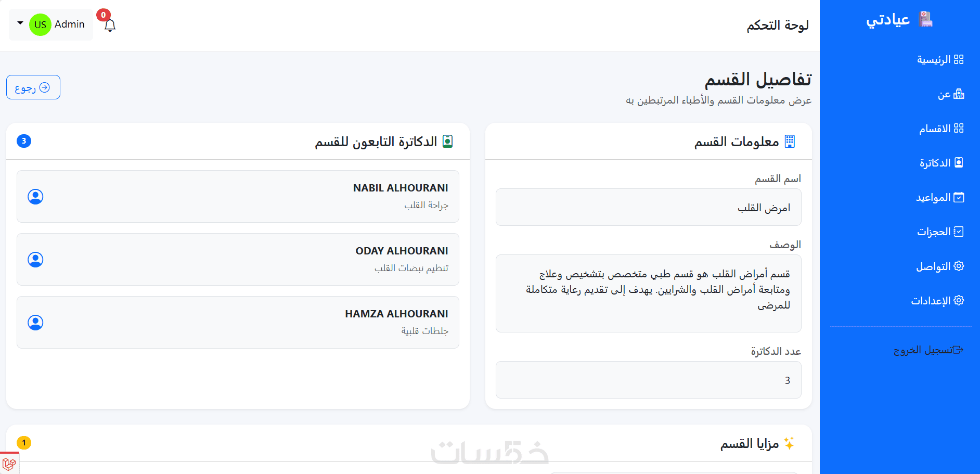The width and height of the screenshot is (980, 474).
Task: Click HAMZA ALHOURANI's profile avatar icon
Action: tap(35, 323)
